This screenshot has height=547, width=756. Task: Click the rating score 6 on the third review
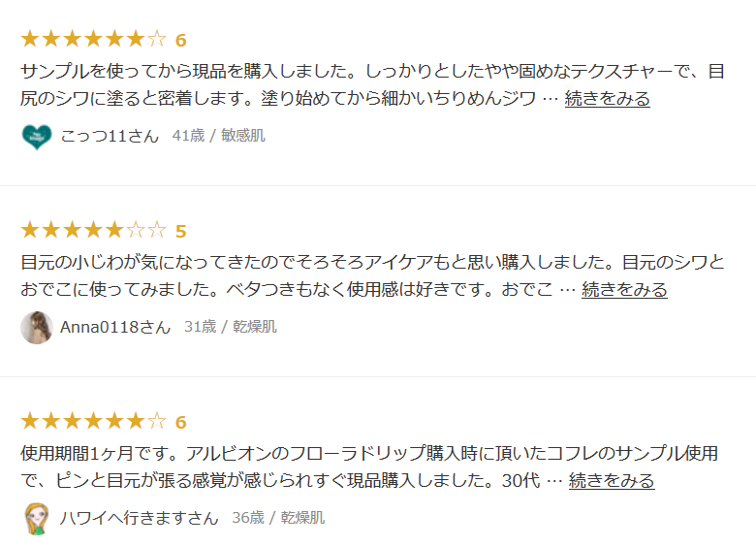(x=180, y=423)
